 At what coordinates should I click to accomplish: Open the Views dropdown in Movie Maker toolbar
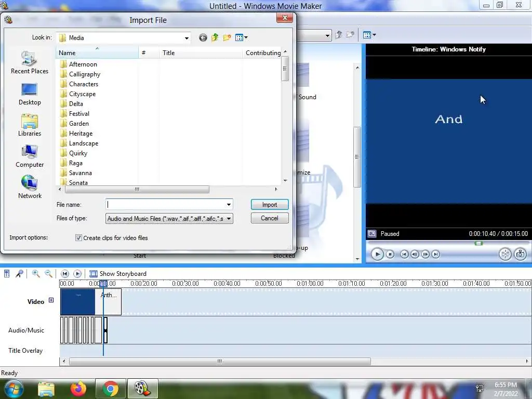369,35
